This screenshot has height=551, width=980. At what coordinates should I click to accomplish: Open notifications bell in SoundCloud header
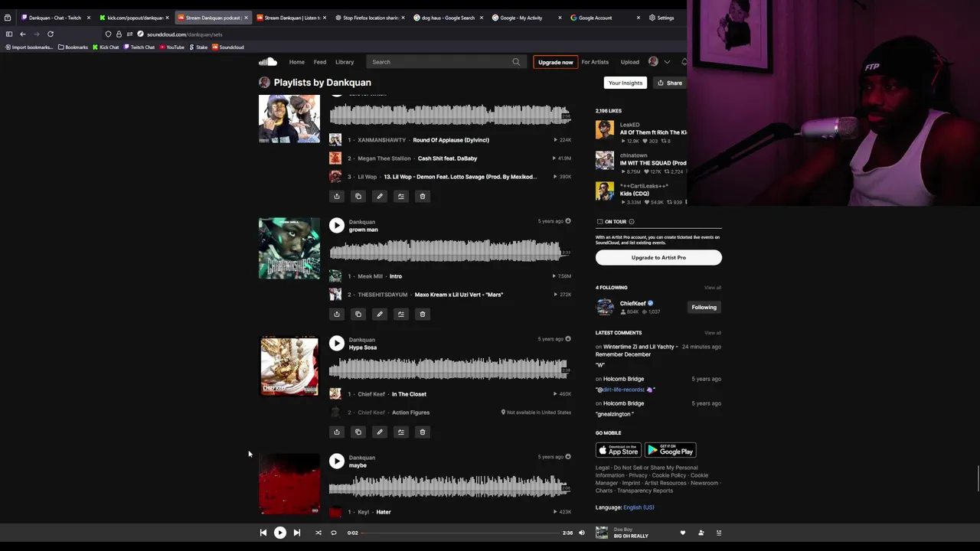[684, 62]
